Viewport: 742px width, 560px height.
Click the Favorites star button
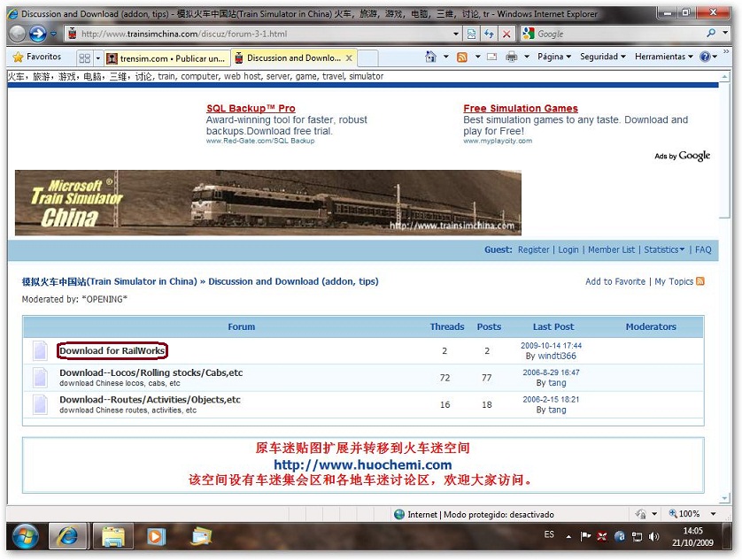click(x=37, y=57)
